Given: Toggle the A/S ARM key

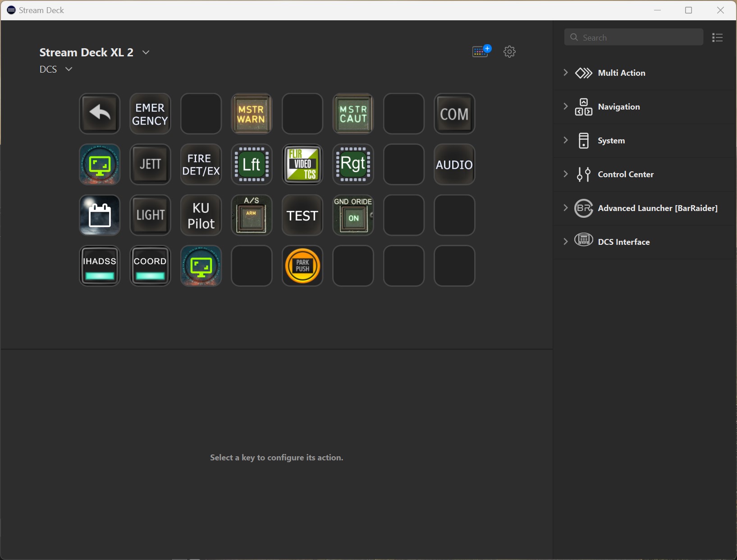Looking at the screenshot, I should point(252,215).
